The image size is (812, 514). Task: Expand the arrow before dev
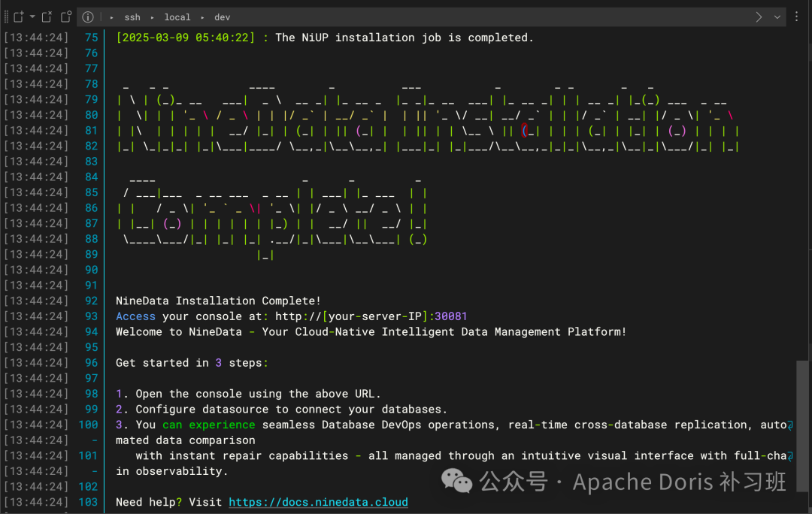(202, 17)
